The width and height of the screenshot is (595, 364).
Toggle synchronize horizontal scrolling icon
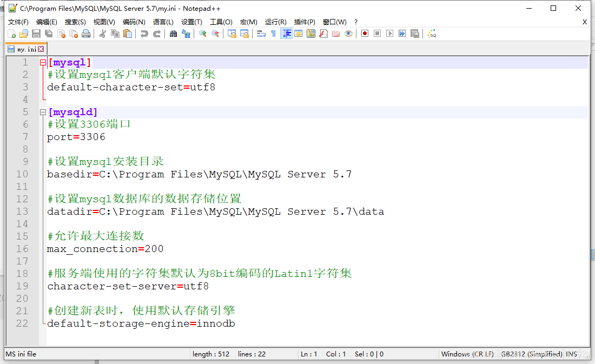click(244, 34)
